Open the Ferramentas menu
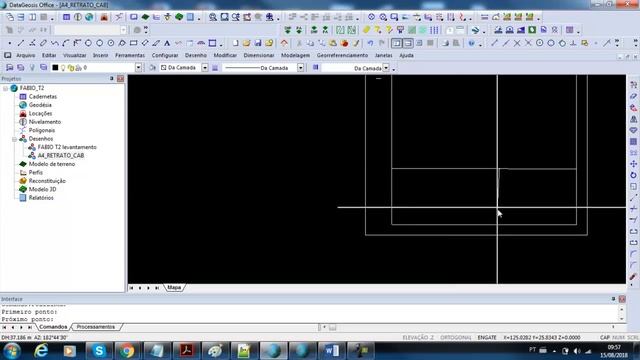Viewport: 640px width, 360px height. pos(130,55)
